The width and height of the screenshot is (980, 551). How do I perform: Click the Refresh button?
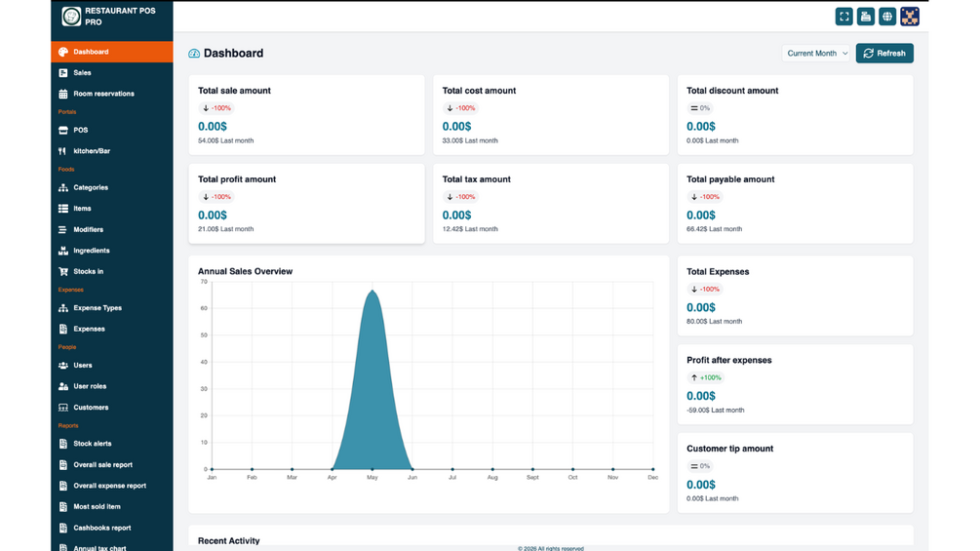(884, 53)
